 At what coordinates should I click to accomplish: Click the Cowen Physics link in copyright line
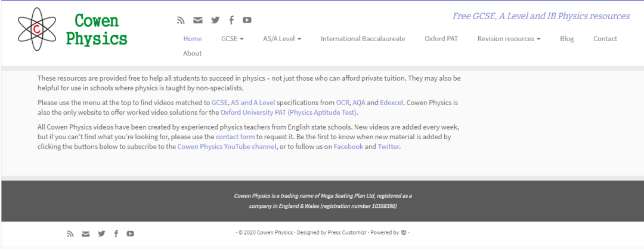tap(275, 232)
